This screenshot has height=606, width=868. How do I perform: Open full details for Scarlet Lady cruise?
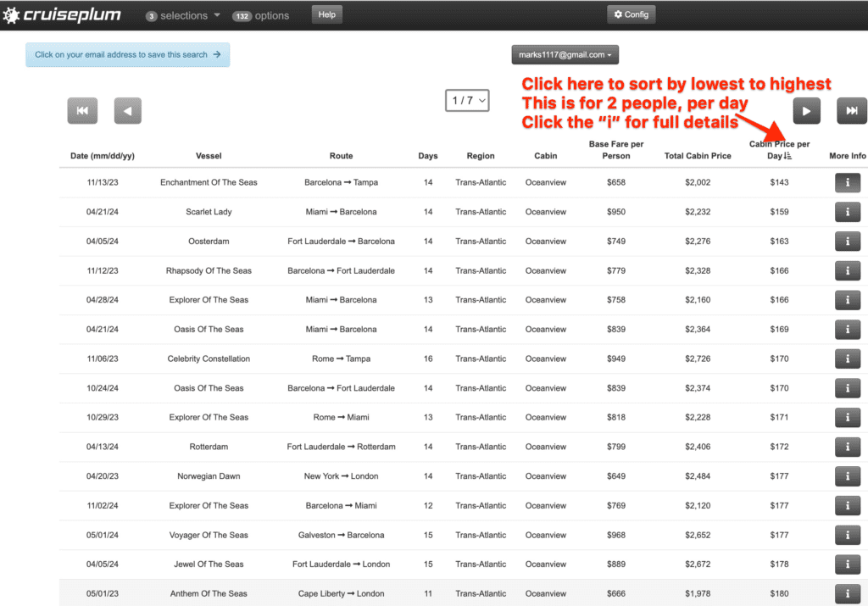pyautogui.click(x=847, y=211)
